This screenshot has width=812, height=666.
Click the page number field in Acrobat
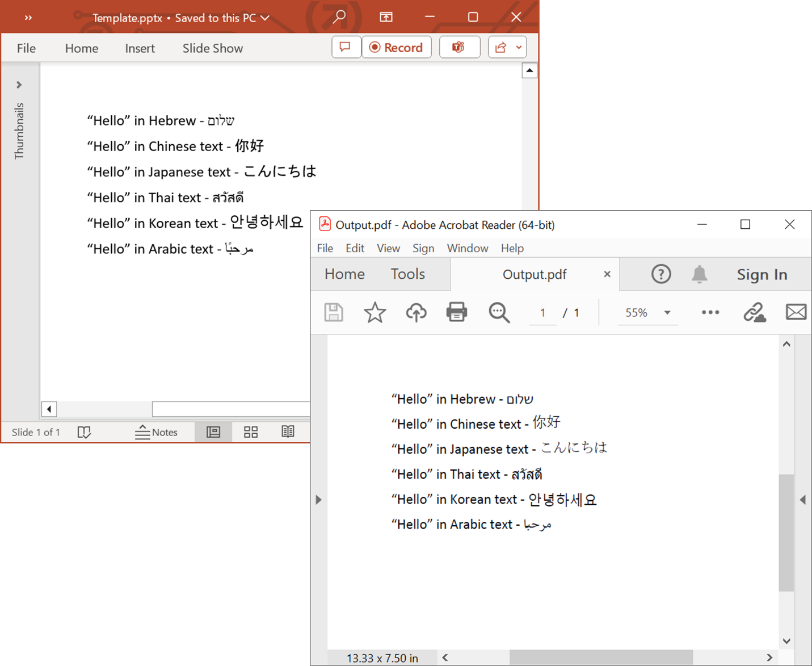tap(543, 313)
